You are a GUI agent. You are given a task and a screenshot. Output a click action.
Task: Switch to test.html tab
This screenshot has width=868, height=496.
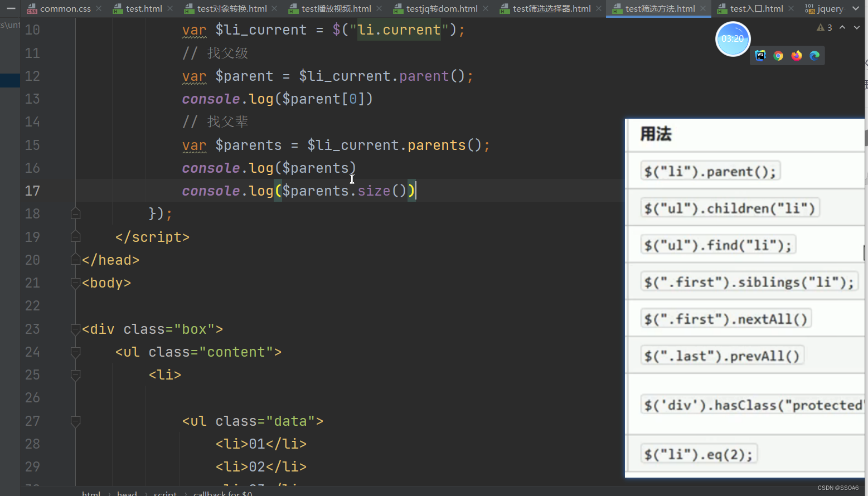(x=144, y=8)
